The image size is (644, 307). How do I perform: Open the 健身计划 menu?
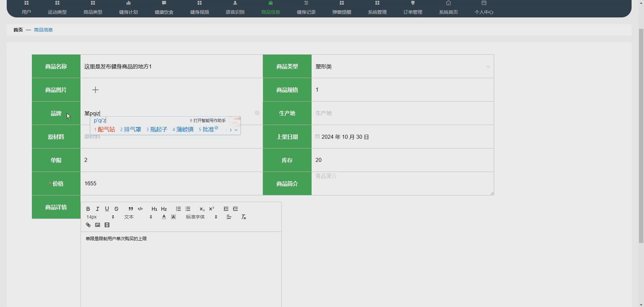tap(128, 8)
